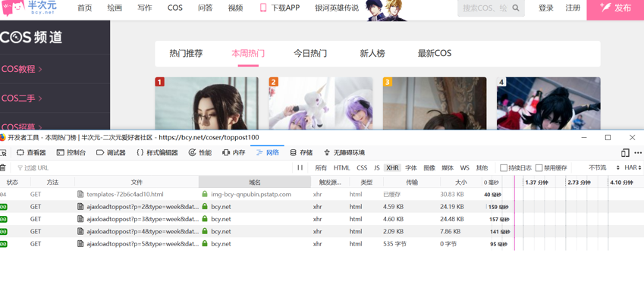Filter requests by HTML
644x300 pixels.
pyautogui.click(x=341, y=168)
